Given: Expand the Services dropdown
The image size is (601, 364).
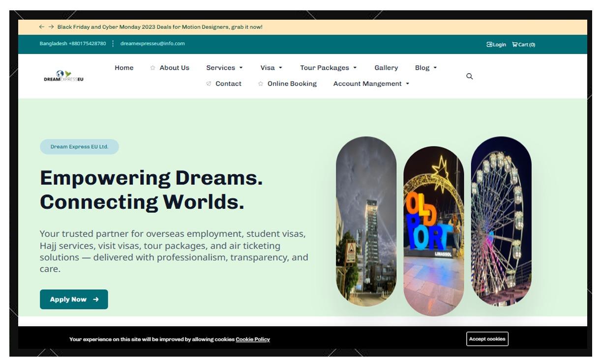Looking at the screenshot, I should (241, 68).
